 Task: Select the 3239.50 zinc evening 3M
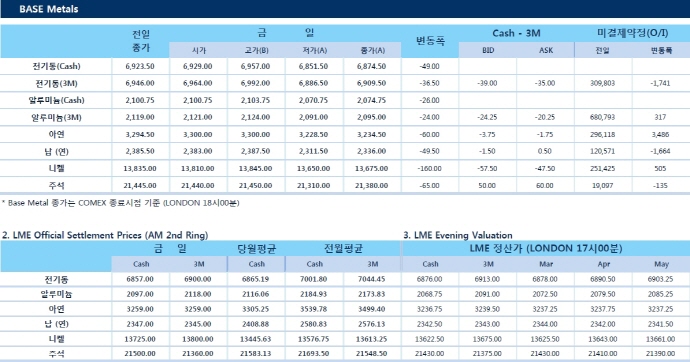[x=487, y=309]
